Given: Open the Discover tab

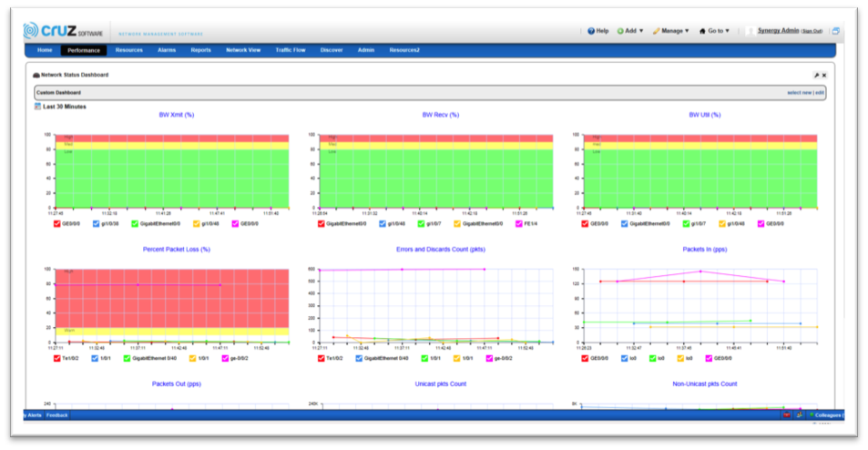Looking at the screenshot, I should click(332, 50).
